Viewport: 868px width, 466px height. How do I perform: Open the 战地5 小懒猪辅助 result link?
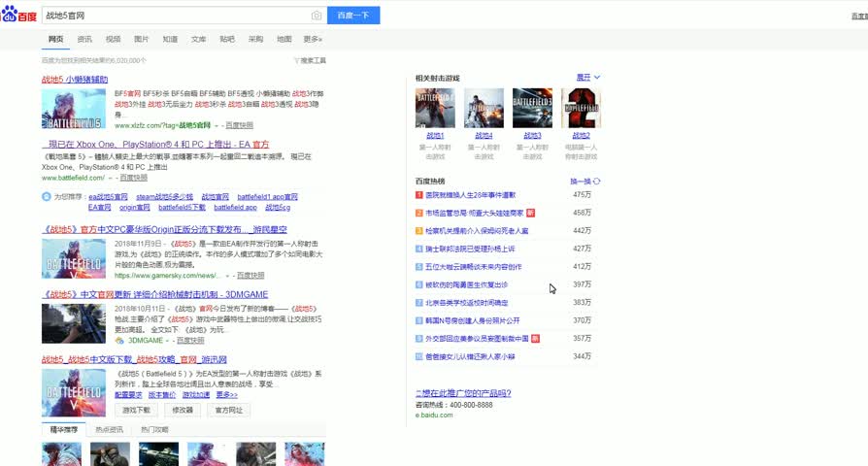point(75,80)
